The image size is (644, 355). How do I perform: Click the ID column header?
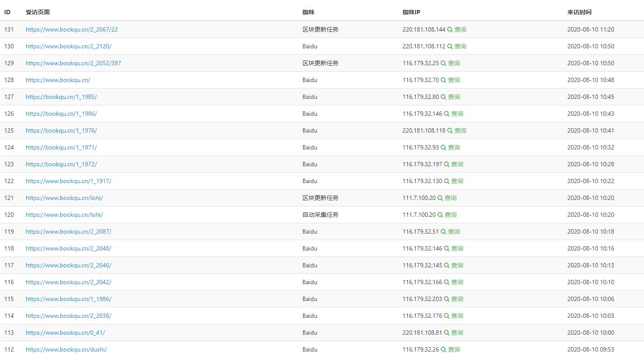(x=7, y=12)
